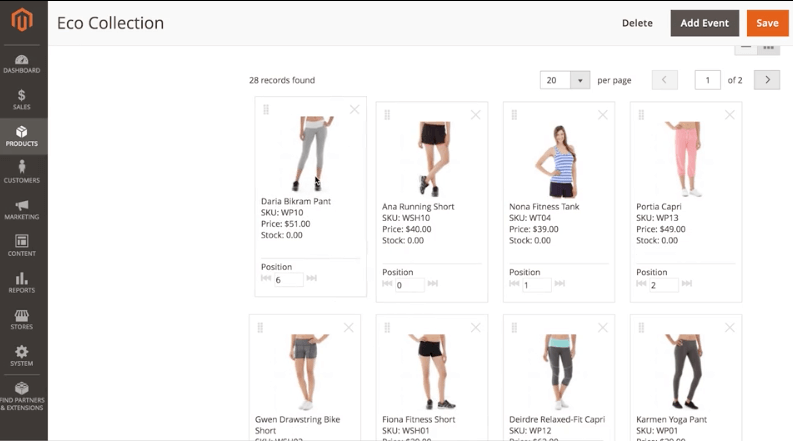Click Karmen Yoga Pant product image
This screenshot has width=793, height=441.
pyautogui.click(x=686, y=372)
